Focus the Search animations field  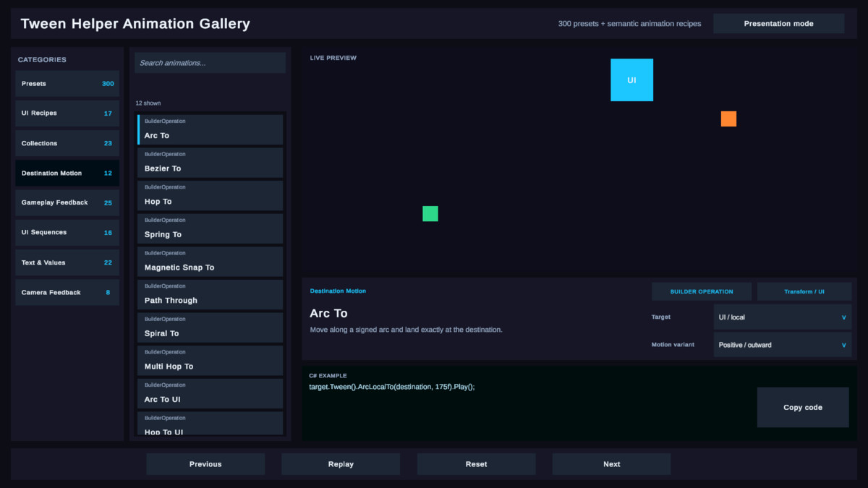point(210,63)
